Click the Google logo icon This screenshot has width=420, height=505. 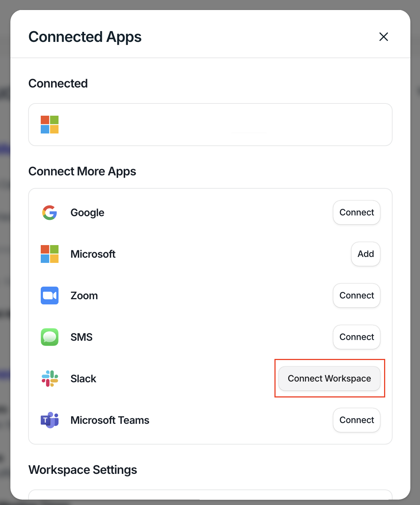coord(50,212)
